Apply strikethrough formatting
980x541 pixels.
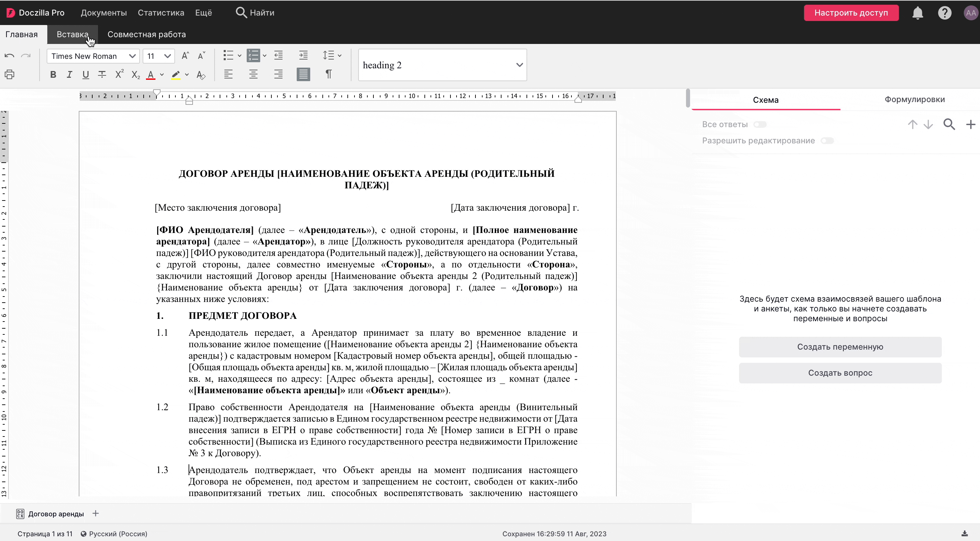tap(102, 74)
